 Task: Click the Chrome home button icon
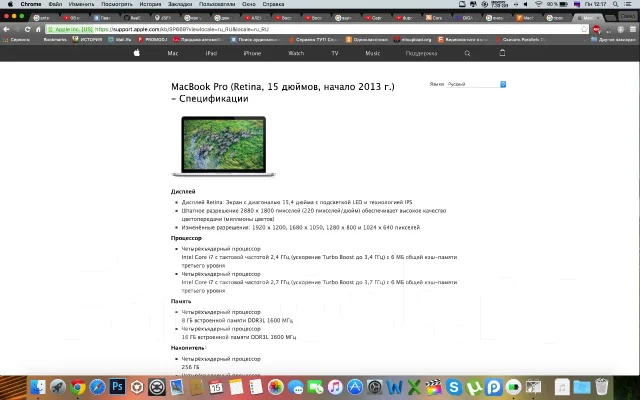point(38,29)
